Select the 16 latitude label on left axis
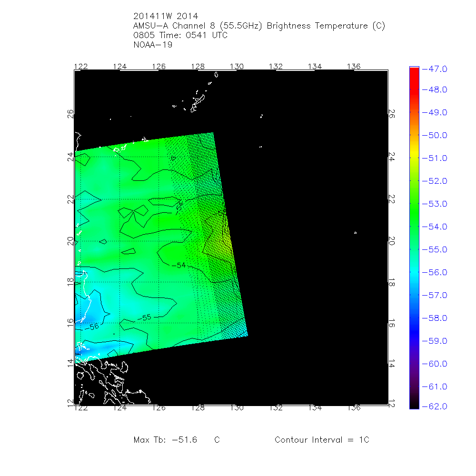 pos(70,323)
